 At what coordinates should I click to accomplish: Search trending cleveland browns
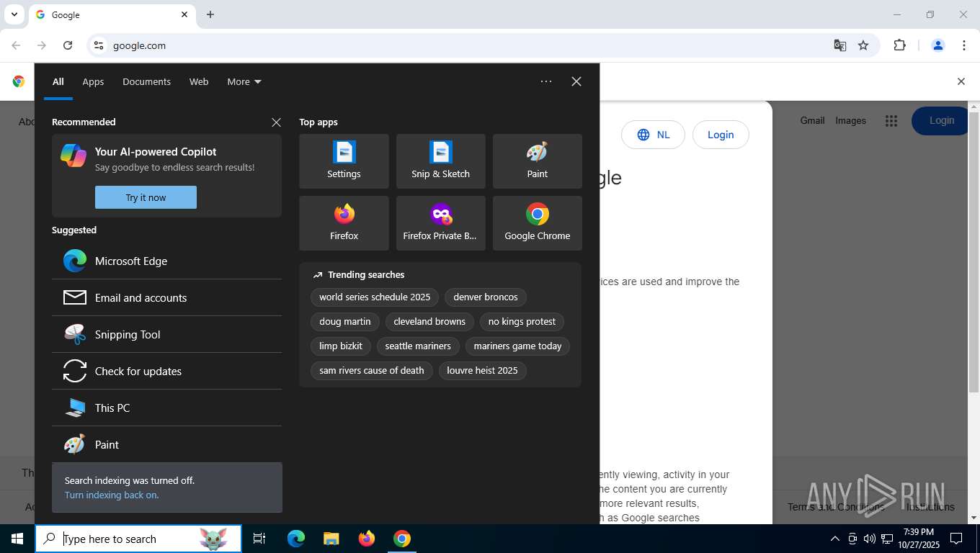click(x=429, y=321)
